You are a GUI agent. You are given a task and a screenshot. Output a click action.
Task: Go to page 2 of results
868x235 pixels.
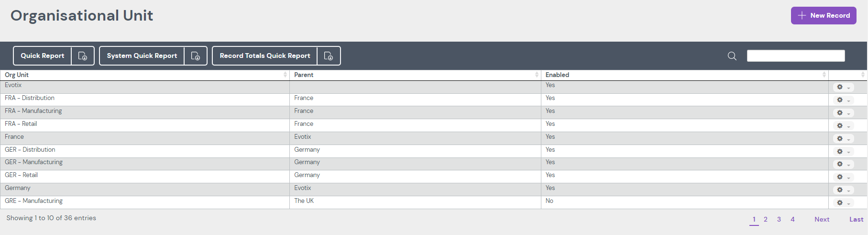coord(766,219)
